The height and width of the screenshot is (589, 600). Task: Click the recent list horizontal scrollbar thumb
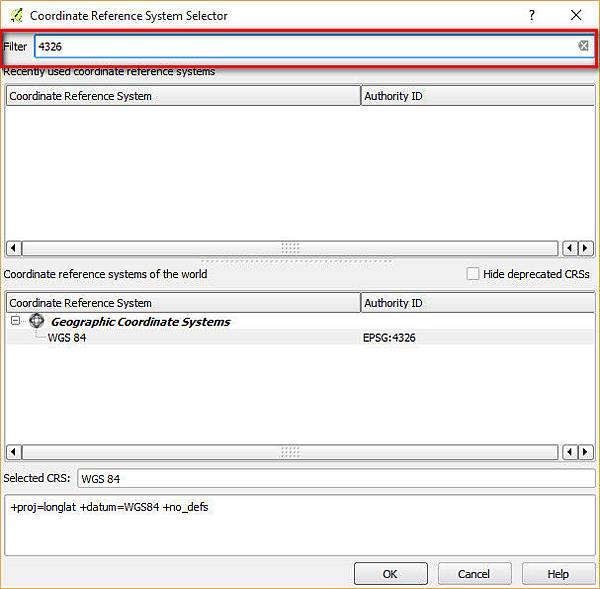coord(290,248)
